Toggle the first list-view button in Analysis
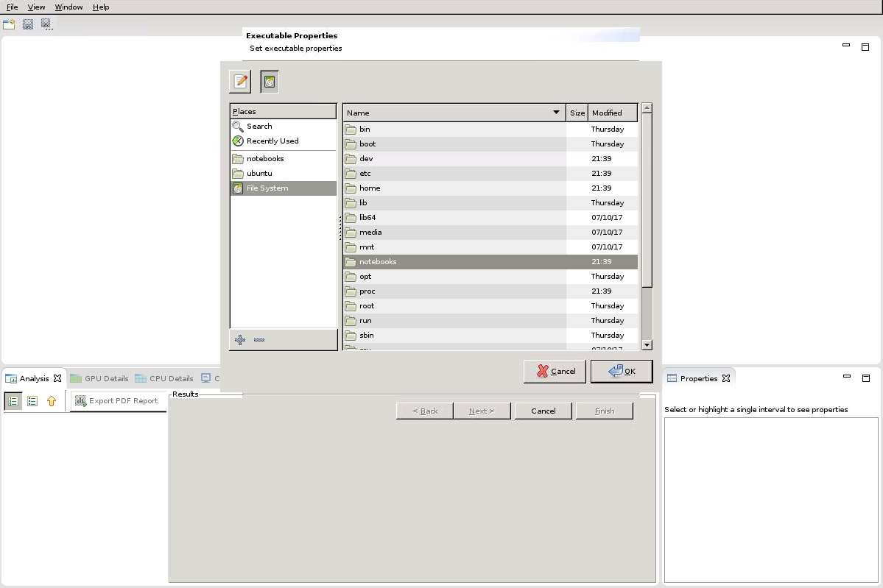 click(x=13, y=401)
